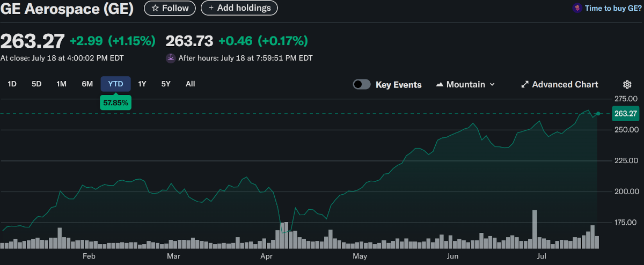The width and height of the screenshot is (644, 265).
Task: Click the after-hours price 263.73
Action: tap(189, 41)
